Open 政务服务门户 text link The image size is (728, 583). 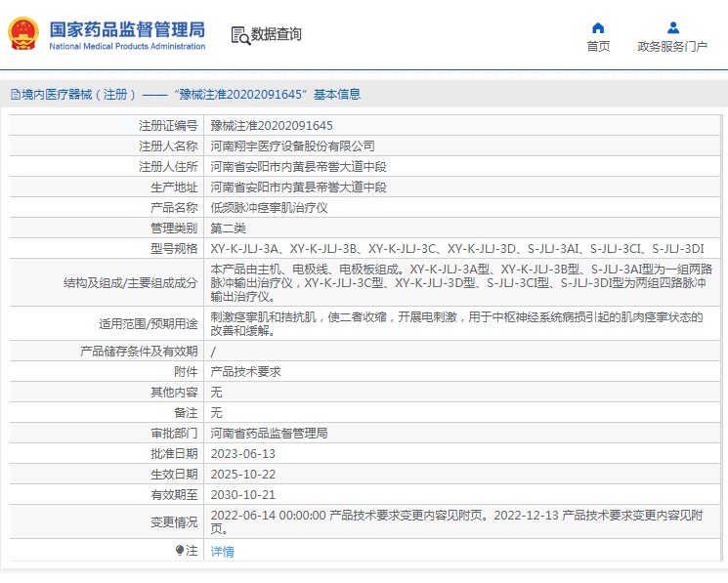672,46
